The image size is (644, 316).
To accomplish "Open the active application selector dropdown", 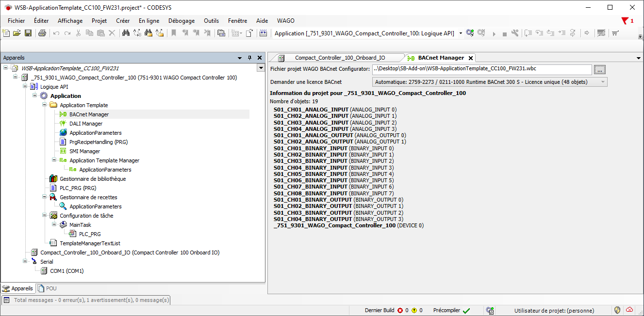I will tap(461, 33).
